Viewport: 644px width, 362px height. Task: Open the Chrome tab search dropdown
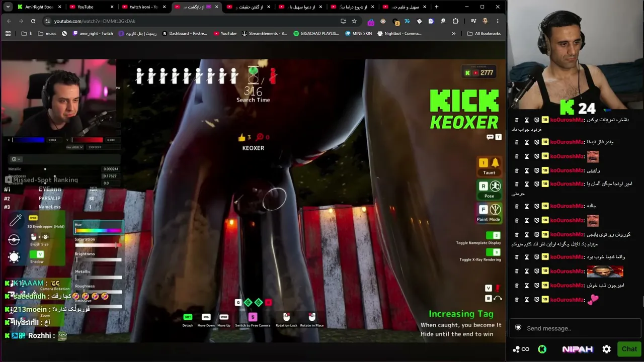tap(8, 7)
